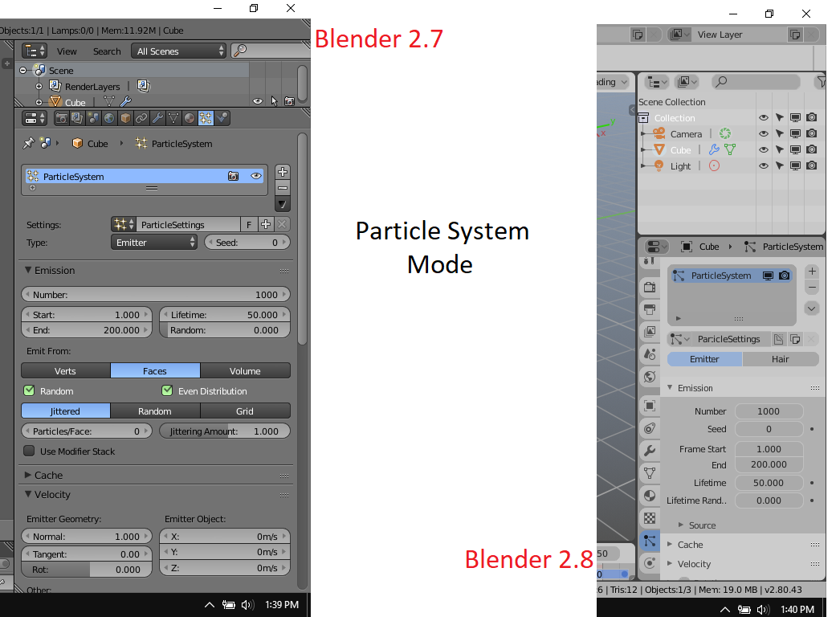Select RenderLayers in Blender 2.7 outliner

pyautogui.click(x=92, y=86)
